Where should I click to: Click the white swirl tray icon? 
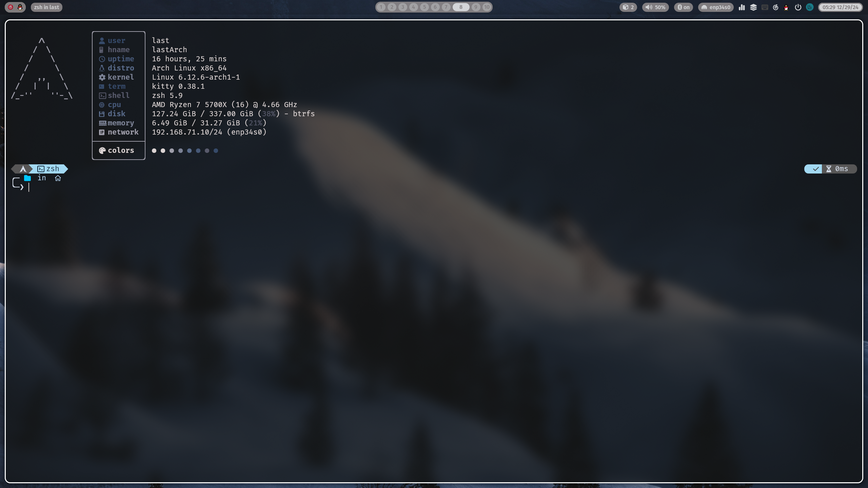[775, 7]
